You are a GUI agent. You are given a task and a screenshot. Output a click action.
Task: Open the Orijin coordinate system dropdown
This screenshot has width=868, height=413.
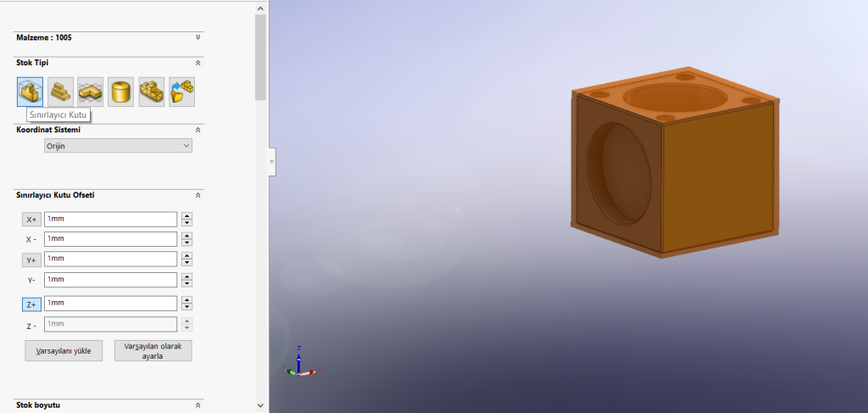[118, 146]
